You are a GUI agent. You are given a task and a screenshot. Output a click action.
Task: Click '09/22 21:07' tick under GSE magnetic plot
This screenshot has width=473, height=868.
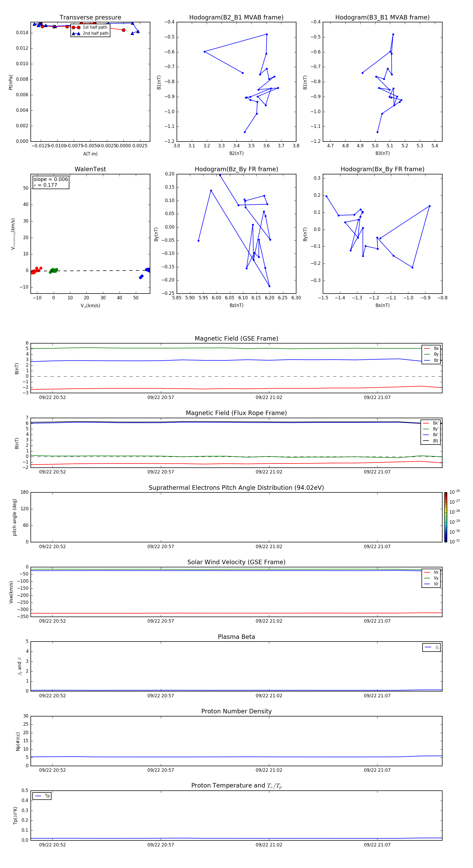click(x=377, y=398)
